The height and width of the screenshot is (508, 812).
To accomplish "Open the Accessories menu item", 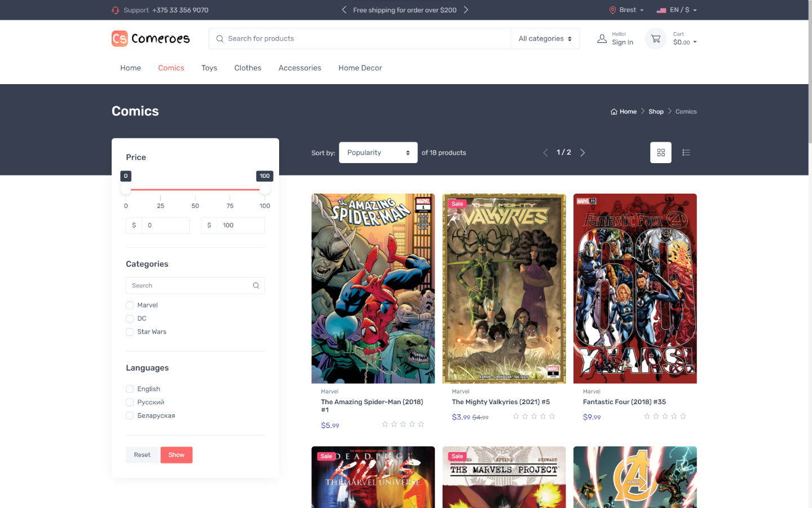I will coord(300,68).
